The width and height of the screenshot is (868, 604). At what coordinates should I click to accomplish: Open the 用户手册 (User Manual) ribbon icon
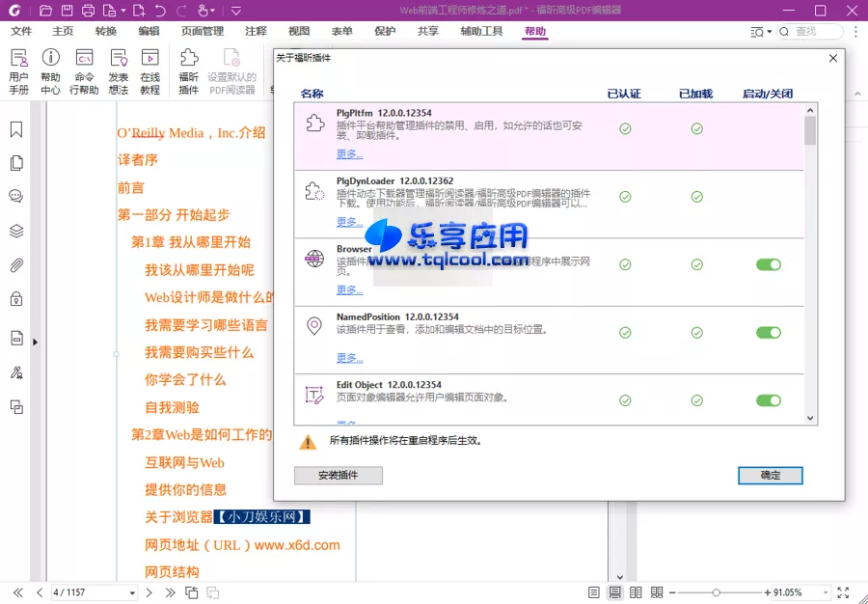pyautogui.click(x=19, y=69)
